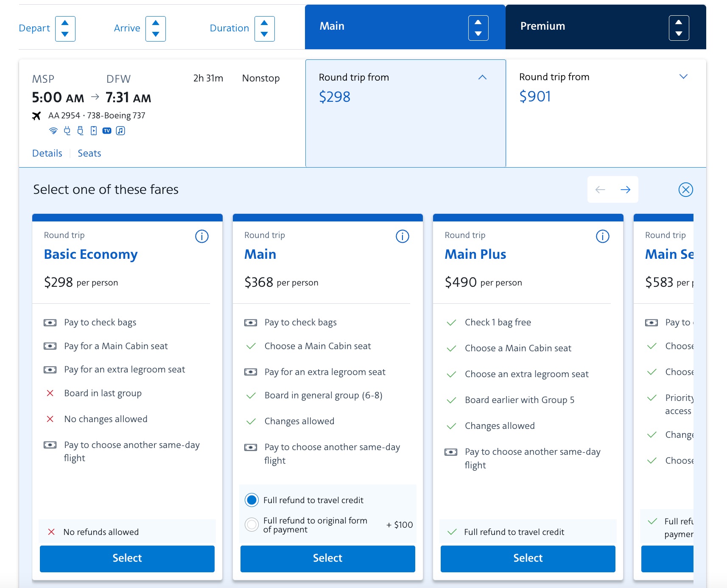The image size is (727, 588).
Task: Click the music amenity icon
Action: (x=121, y=130)
